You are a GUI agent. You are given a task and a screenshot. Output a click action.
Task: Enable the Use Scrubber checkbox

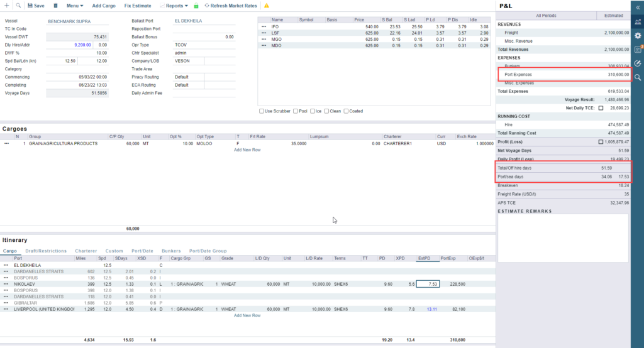(x=262, y=111)
